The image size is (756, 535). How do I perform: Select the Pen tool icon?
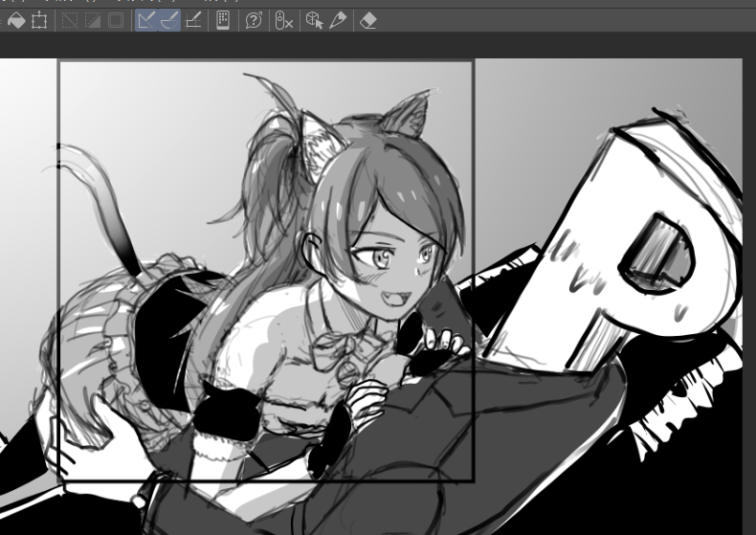point(338,21)
